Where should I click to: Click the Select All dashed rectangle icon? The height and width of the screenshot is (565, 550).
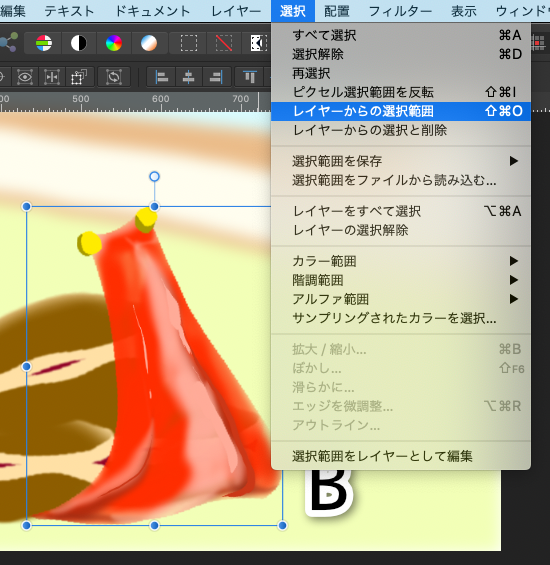click(x=188, y=43)
